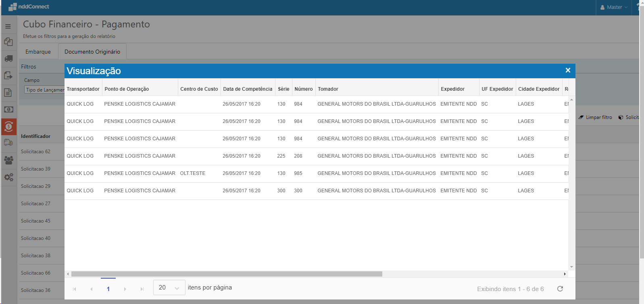Sort by Série column header
This screenshot has height=304, width=644.
point(283,89)
